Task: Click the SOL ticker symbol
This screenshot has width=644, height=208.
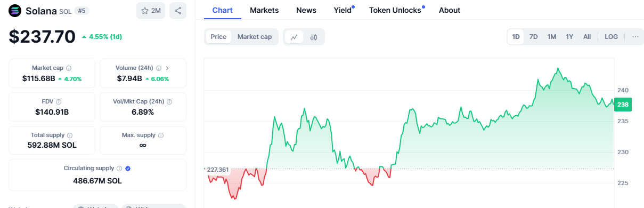Action: 65,11
